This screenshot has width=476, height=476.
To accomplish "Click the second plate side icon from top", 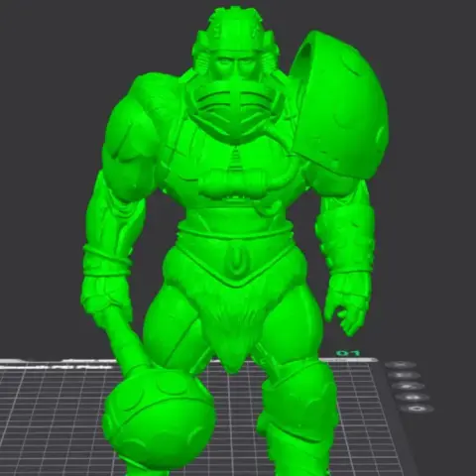I will (405, 375).
